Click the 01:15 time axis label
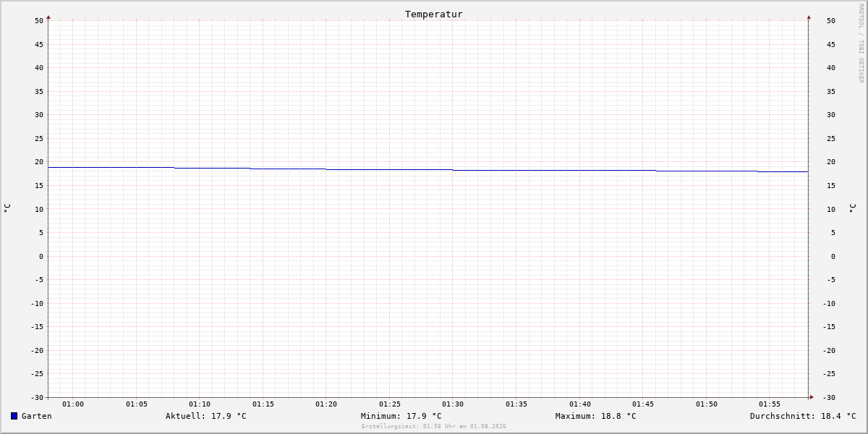 click(x=263, y=404)
